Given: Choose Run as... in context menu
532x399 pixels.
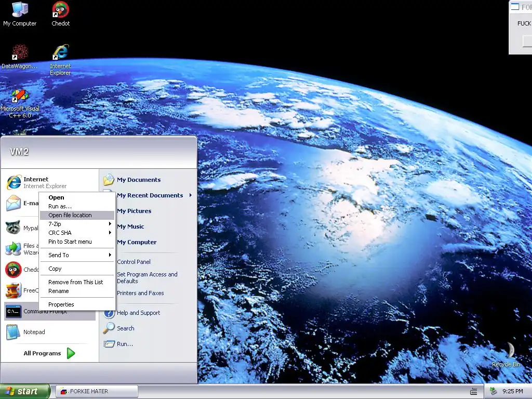Looking at the screenshot, I should (x=77, y=206).
